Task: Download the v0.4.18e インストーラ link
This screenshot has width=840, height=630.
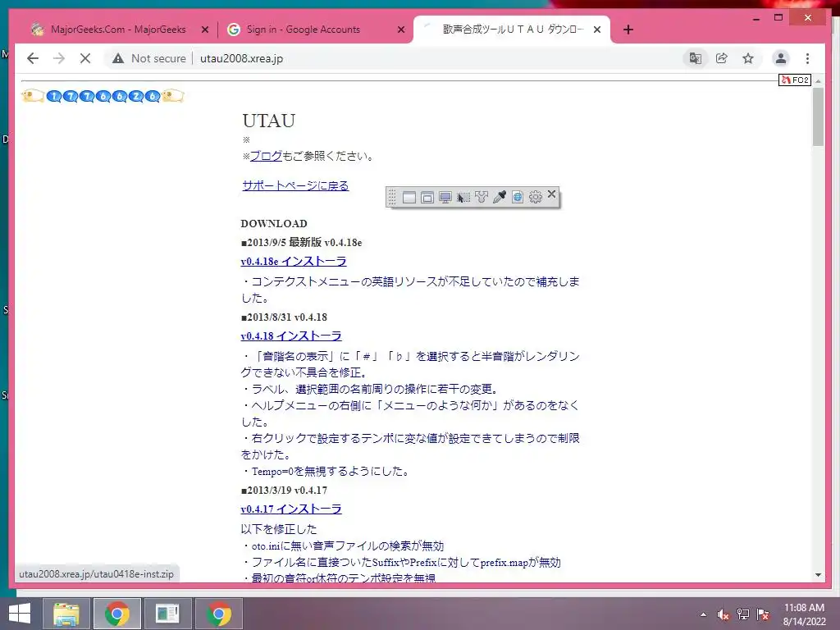Action: tap(294, 262)
